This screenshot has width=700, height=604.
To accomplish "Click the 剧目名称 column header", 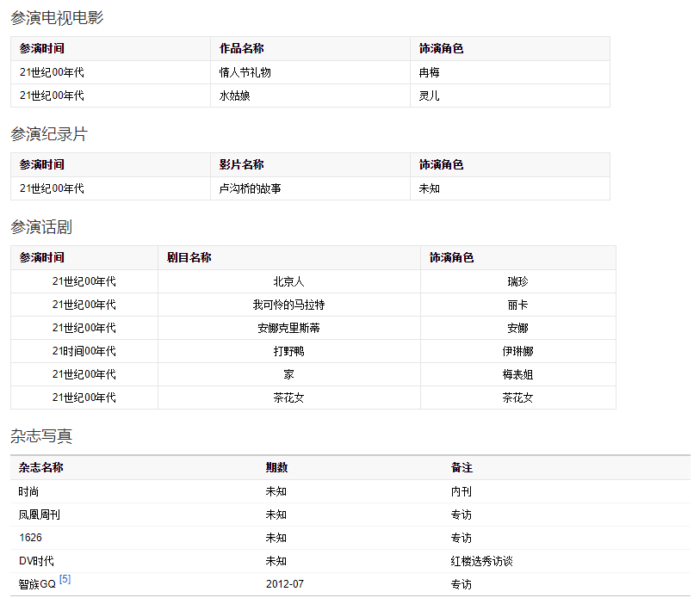I will (x=189, y=257).
